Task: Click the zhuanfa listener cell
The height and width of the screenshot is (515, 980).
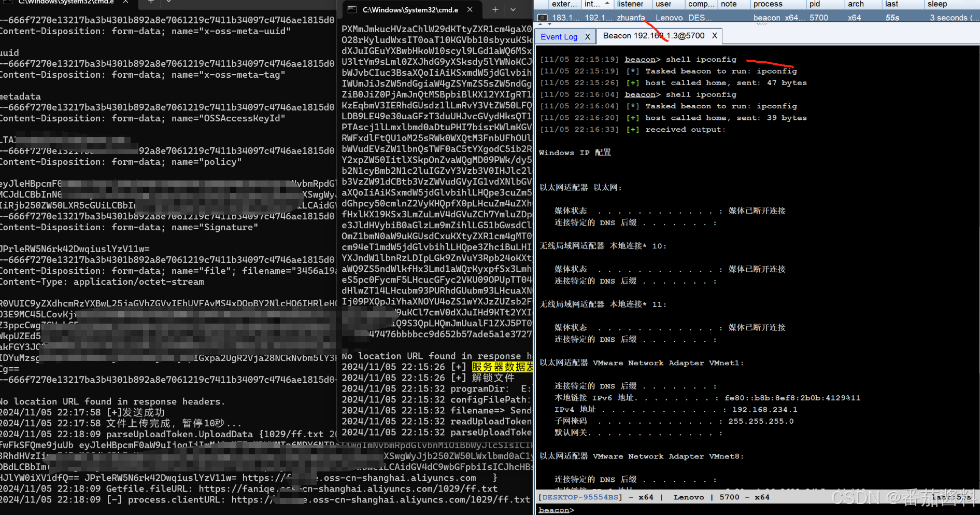Action: [631, 18]
